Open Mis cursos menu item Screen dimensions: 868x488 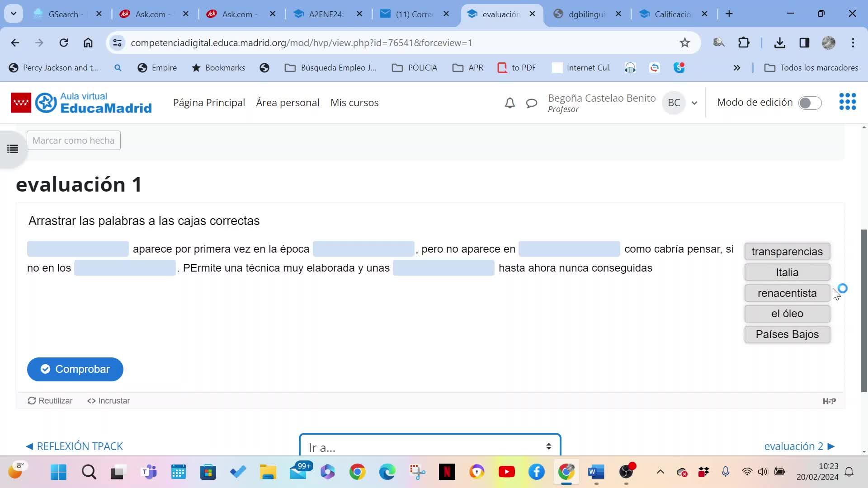pyautogui.click(x=354, y=103)
